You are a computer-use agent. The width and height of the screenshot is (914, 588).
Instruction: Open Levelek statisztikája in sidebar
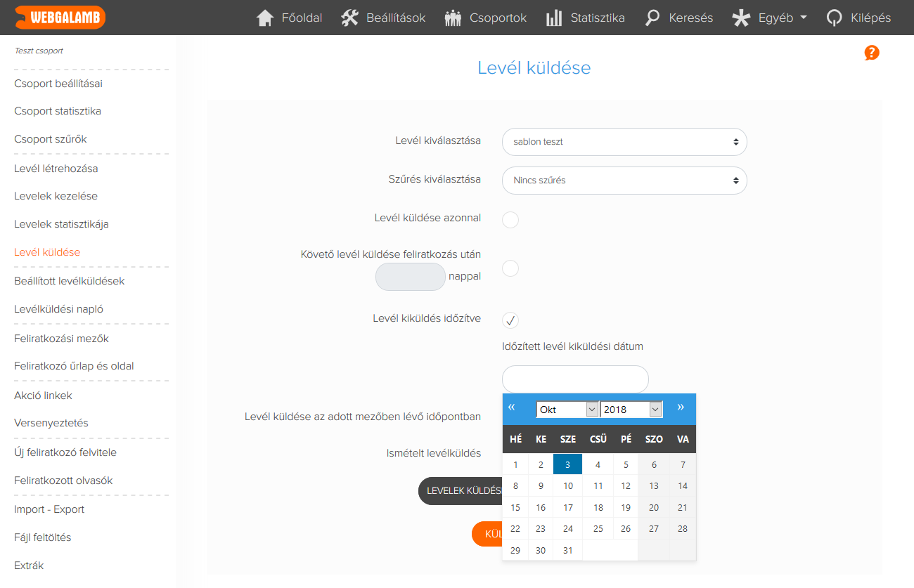(x=61, y=224)
